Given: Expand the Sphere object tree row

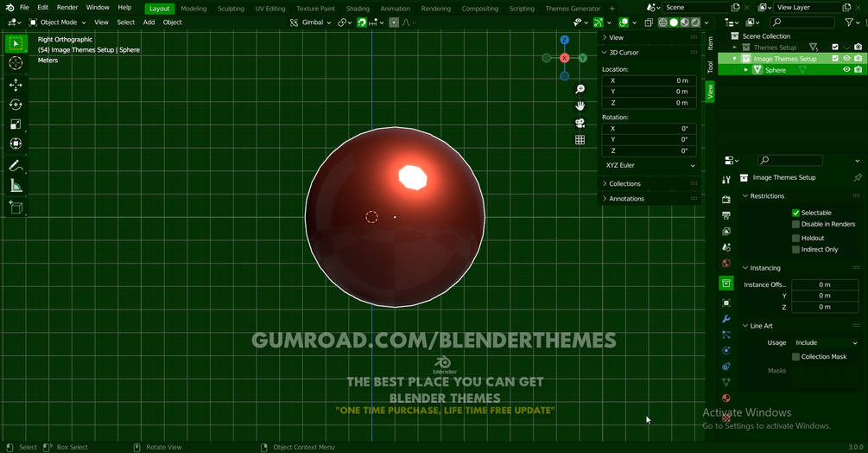Looking at the screenshot, I should (x=746, y=70).
